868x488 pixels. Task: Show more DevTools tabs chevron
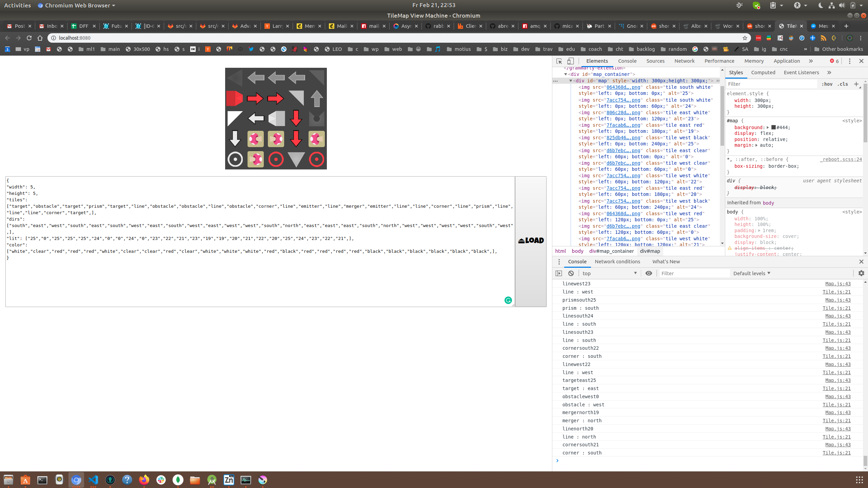coord(811,61)
